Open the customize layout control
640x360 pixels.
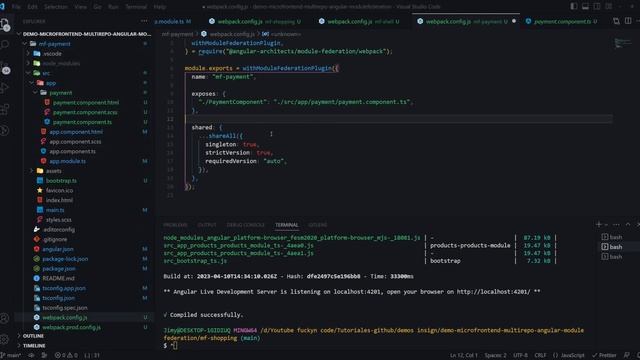click(609, 6)
